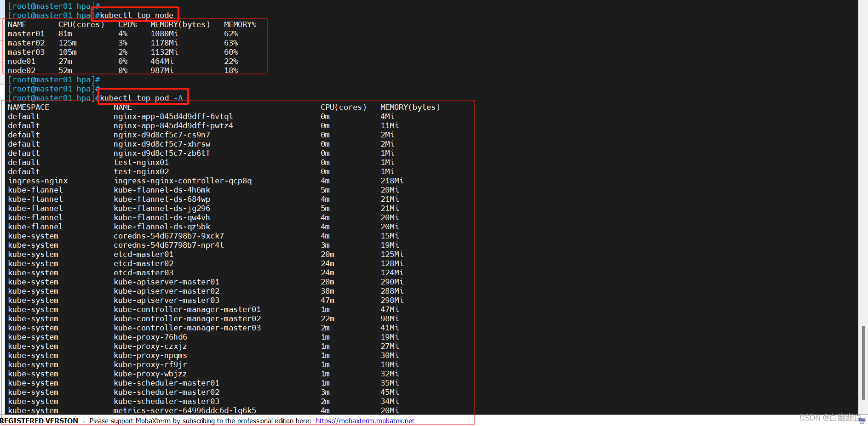Click memory value '1132Mi' for master03
Viewport: 868px width, 426px height.
point(164,52)
